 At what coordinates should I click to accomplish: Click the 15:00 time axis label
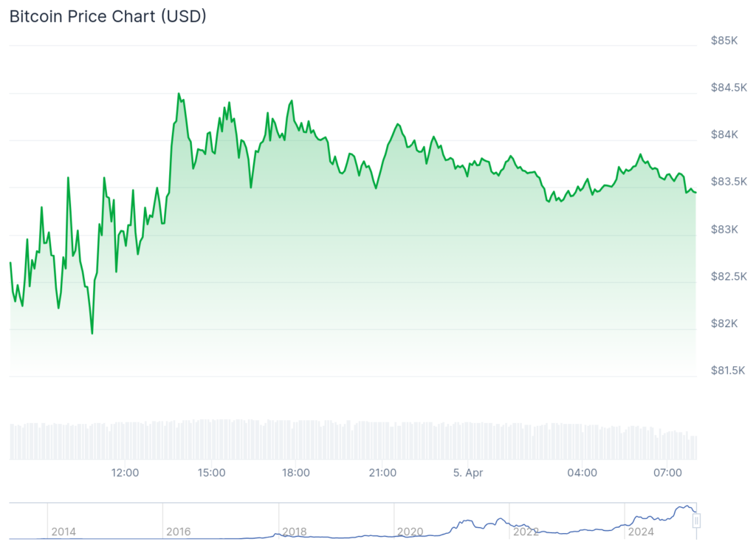click(x=212, y=473)
